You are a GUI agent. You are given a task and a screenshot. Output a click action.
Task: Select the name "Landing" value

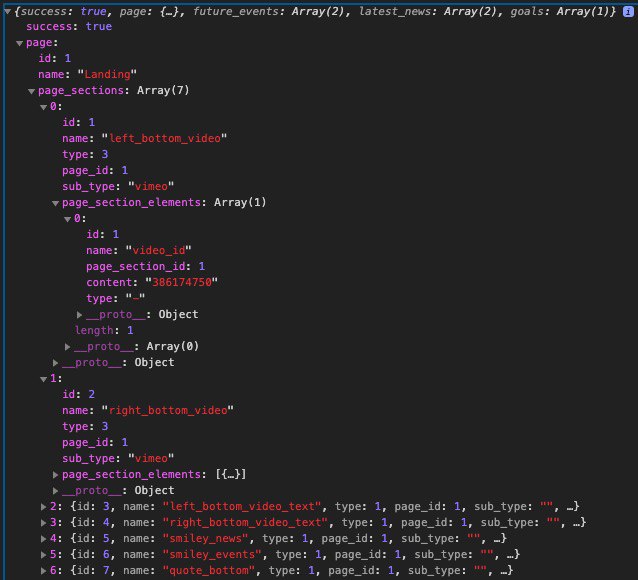click(107, 74)
